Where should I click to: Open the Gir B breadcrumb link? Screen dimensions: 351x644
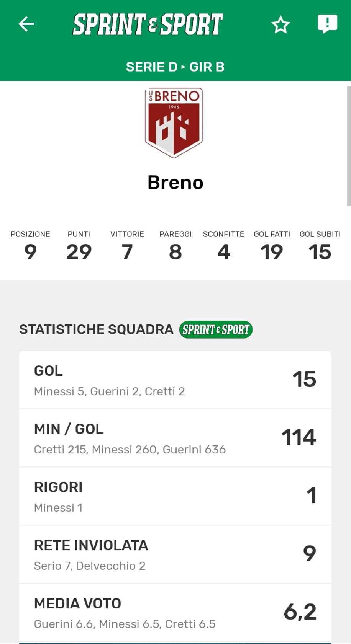point(207,67)
